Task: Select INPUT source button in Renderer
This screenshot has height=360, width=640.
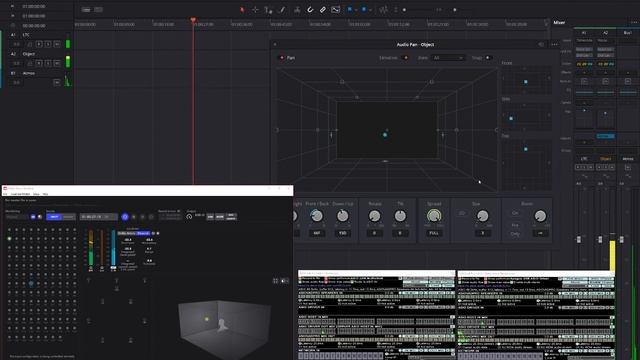Action: click(53, 217)
